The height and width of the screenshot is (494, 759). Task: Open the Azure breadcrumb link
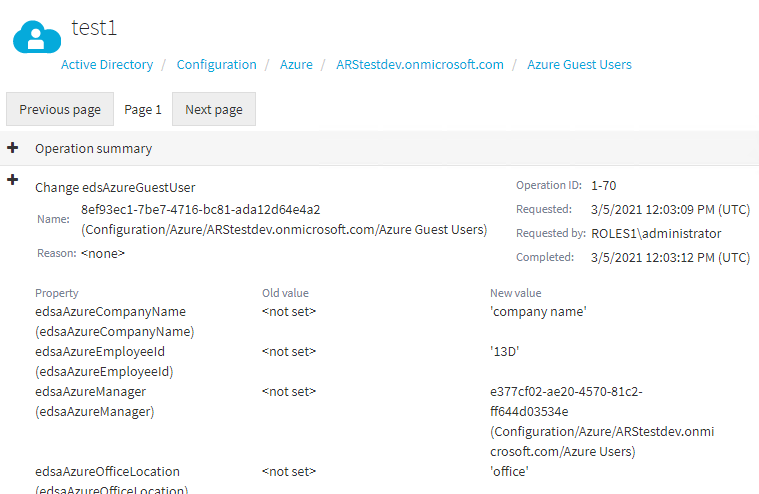(296, 64)
